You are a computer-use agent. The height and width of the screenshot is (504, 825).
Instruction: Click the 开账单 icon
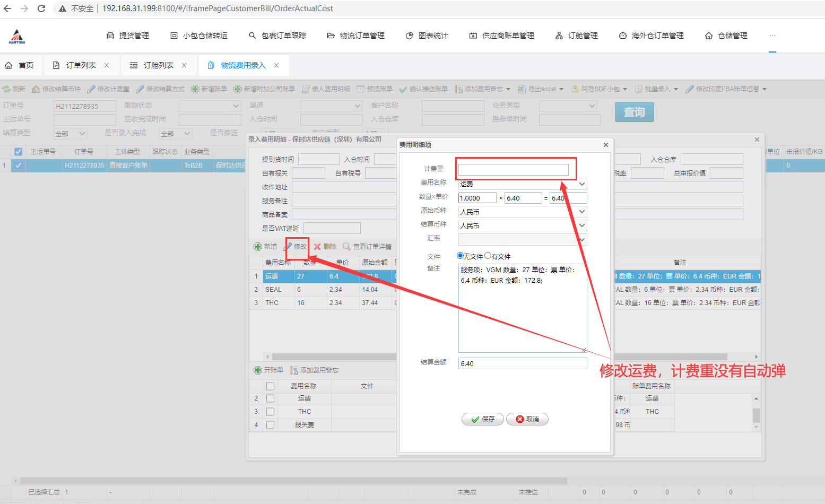258,370
